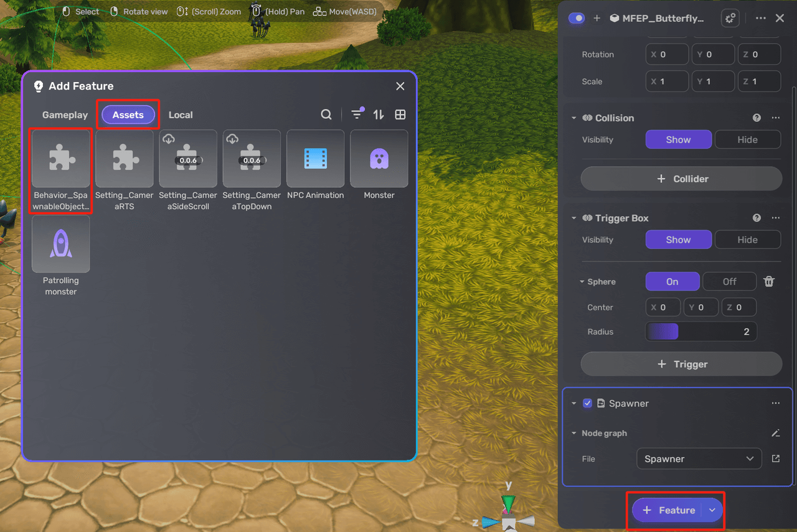Screen dimensions: 797x532
Task: Select the Behavior_SpawnableObject asset
Action: (x=60, y=158)
